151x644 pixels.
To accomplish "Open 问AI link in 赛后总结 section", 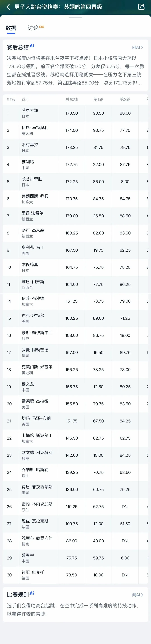I will (x=138, y=47).
